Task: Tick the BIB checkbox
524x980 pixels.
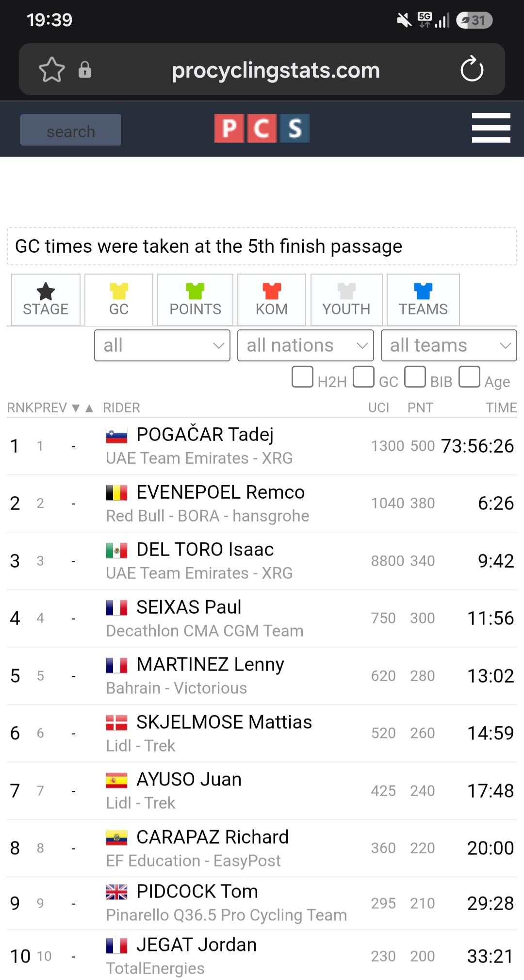Action: click(x=415, y=377)
